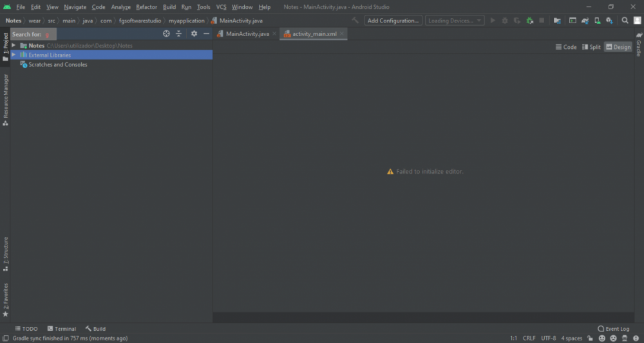Open Loading Devices dropdown
Image resolution: width=644 pixels, height=343 pixels.
(455, 21)
